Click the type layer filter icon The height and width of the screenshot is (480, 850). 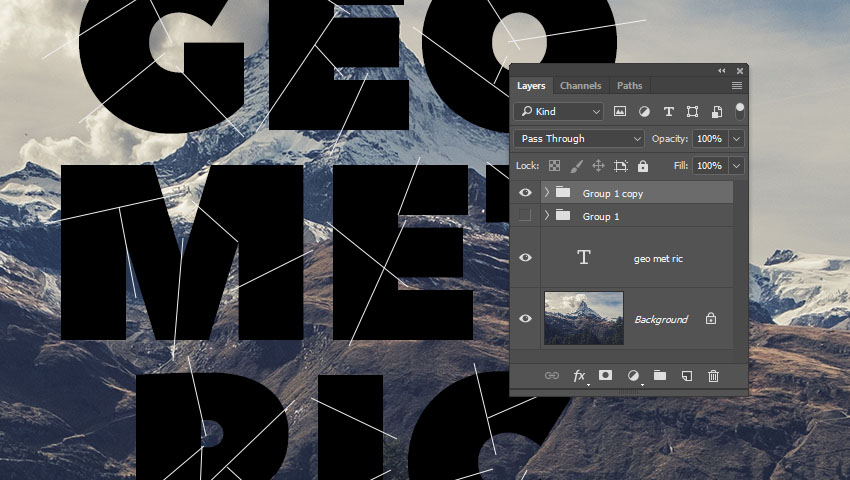click(668, 112)
